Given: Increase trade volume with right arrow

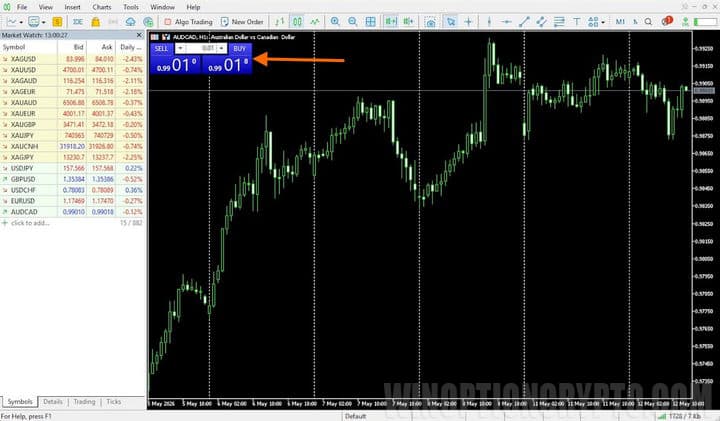Looking at the screenshot, I should click(222, 48).
